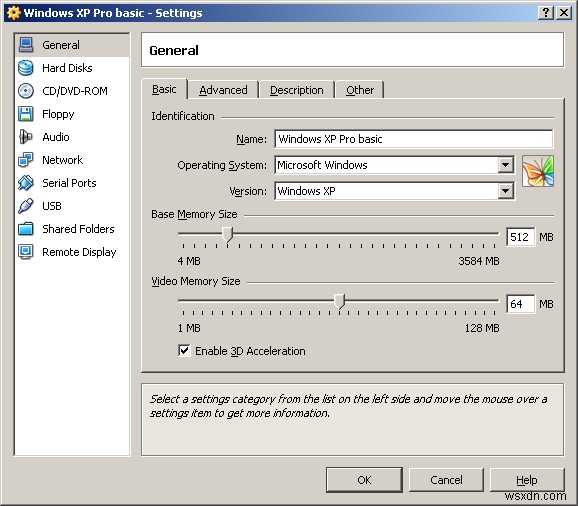
Task: Click the settings gear icon in title bar
Action: 14,13
